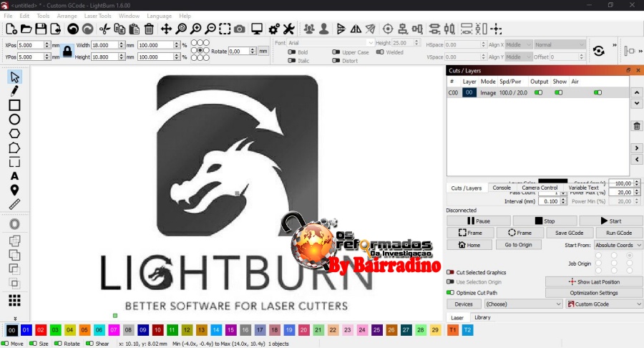This screenshot has width=644, height=348.
Task: Open the Preview monitor icon
Action: pyautogui.click(x=258, y=29)
